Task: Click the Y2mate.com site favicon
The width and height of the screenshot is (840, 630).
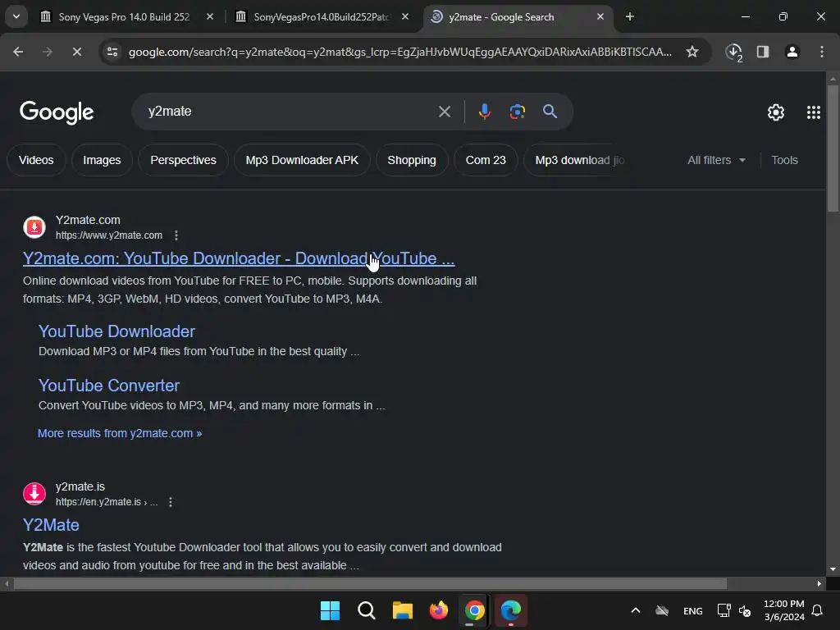Action: point(34,227)
